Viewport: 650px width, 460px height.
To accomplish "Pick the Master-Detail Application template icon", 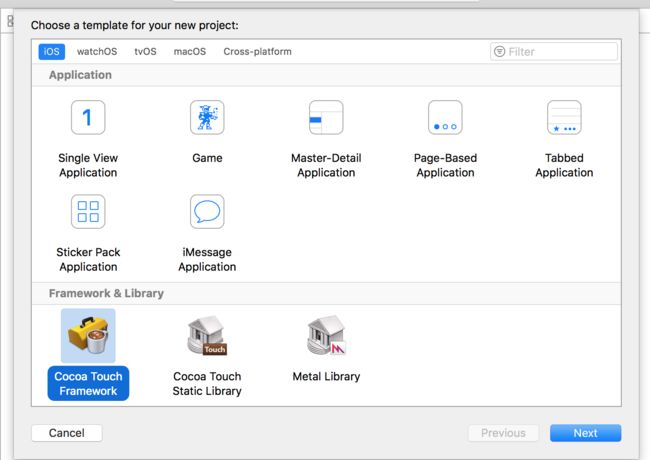I will [326, 117].
